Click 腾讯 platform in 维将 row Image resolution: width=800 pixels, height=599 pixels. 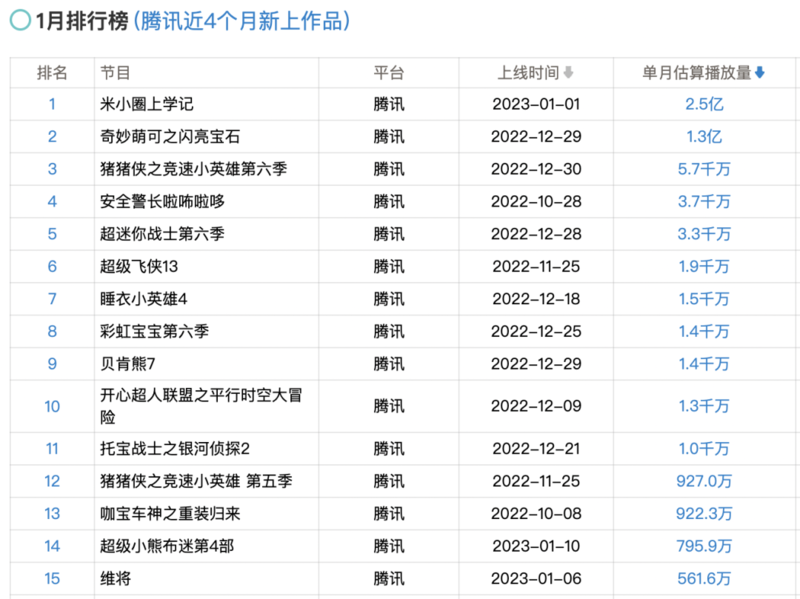tap(389, 579)
